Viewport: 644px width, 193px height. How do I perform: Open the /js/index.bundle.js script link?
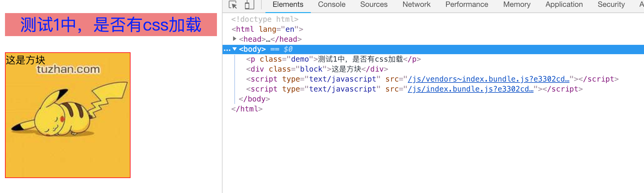point(471,89)
